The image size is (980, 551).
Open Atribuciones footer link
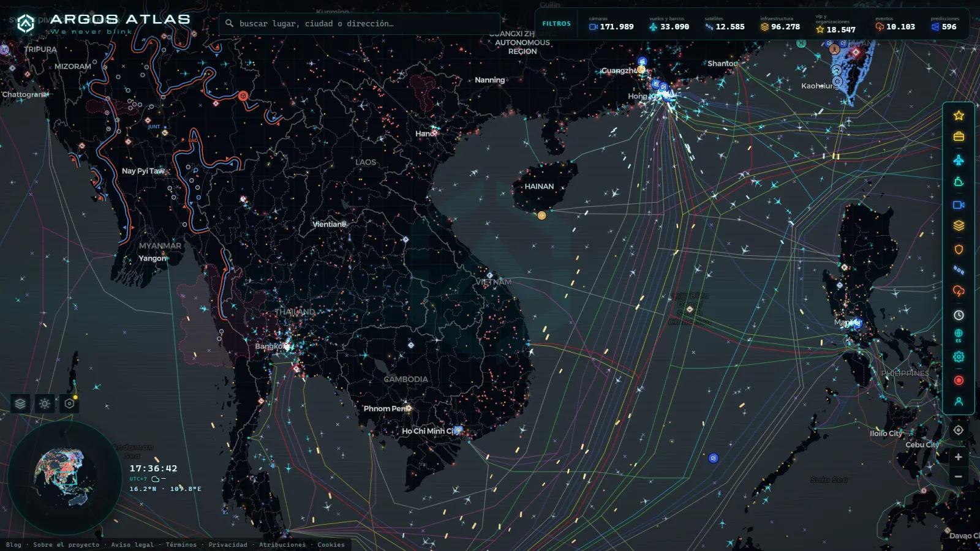282,545
